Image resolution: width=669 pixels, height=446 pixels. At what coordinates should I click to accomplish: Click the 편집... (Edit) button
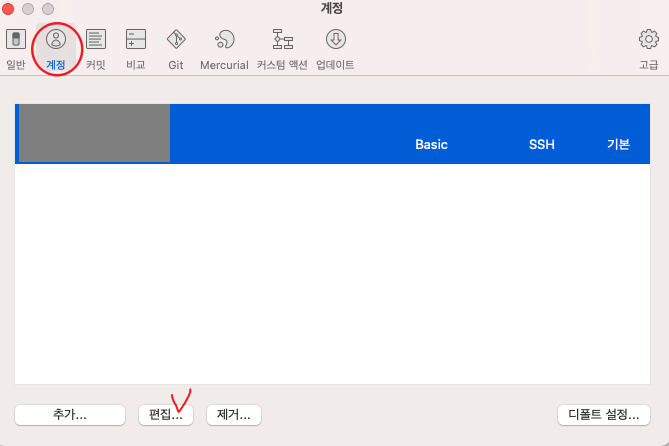tap(166, 415)
